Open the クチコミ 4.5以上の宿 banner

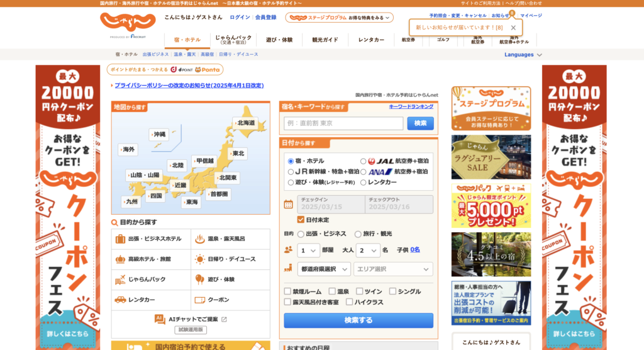491,254
